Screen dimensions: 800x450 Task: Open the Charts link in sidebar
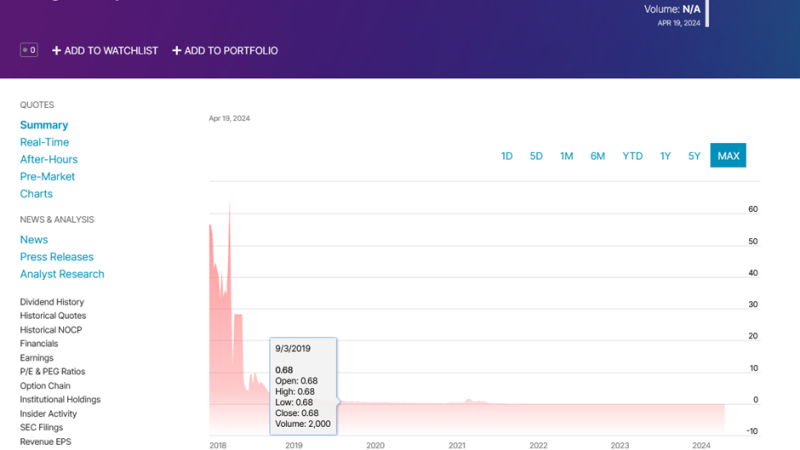tap(36, 193)
